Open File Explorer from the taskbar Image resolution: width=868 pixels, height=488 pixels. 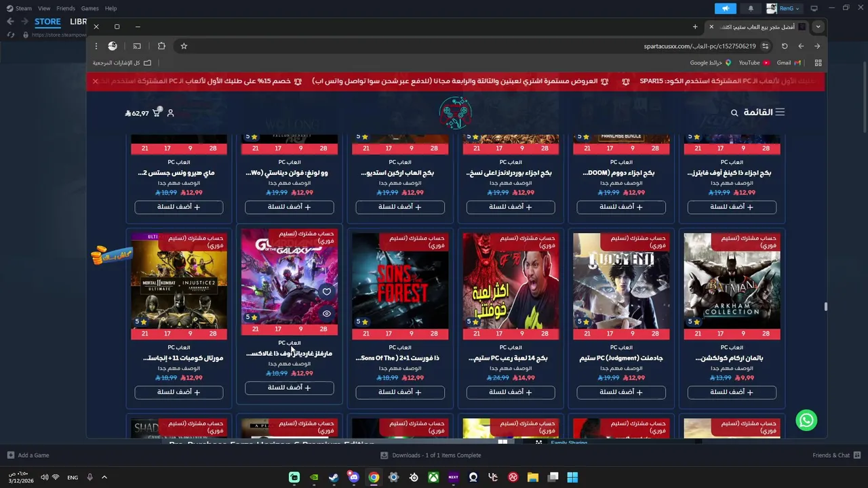(x=533, y=477)
